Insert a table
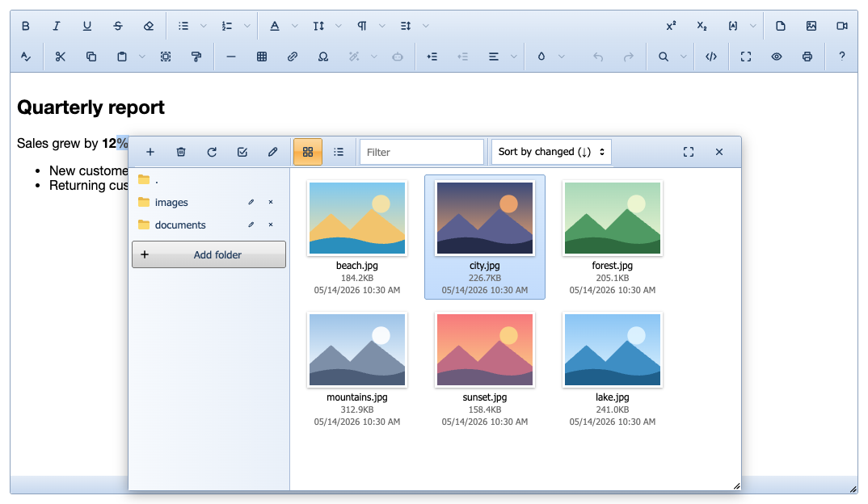This screenshot has width=868, height=504. tap(262, 57)
